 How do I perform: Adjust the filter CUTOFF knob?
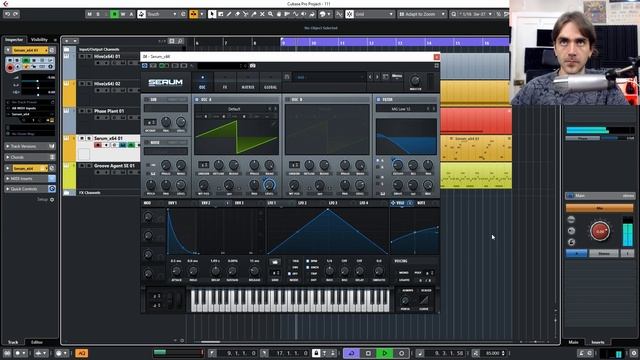398,165
